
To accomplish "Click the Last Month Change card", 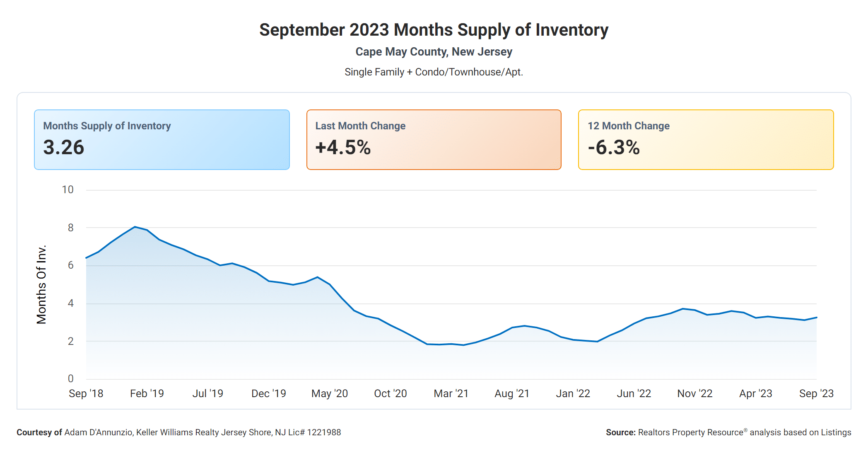I will [434, 139].
